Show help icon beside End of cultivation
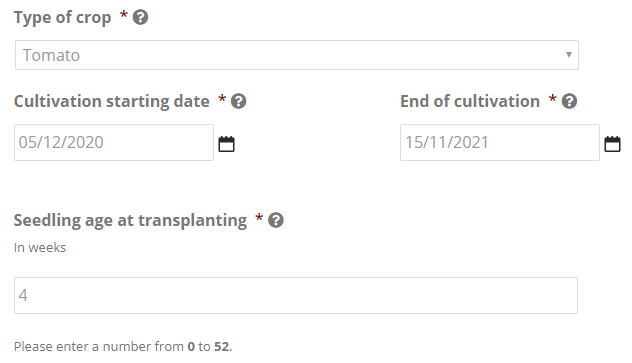The image size is (632, 363). click(x=569, y=101)
